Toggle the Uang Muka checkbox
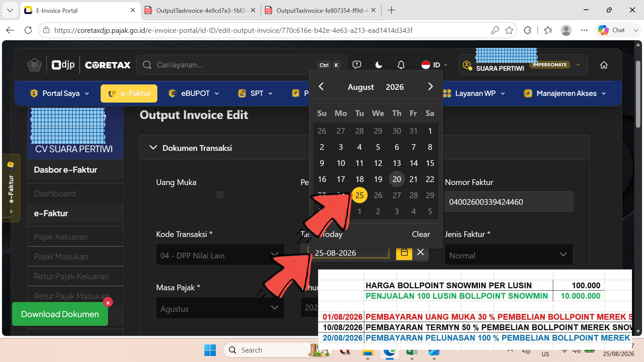Screen dimensions: 644x362 [x=220, y=195]
